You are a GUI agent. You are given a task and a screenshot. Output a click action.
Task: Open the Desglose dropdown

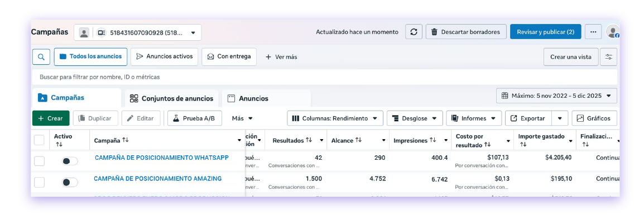415,118
